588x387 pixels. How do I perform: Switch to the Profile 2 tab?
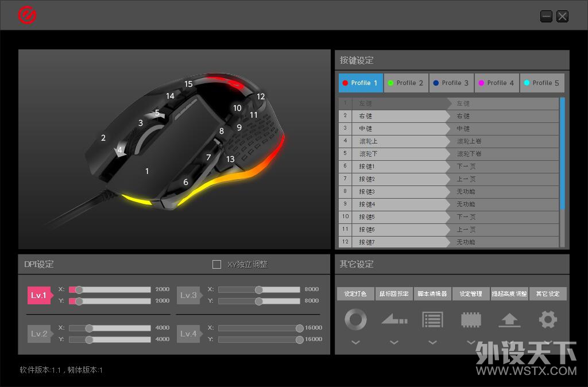pos(406,83)
